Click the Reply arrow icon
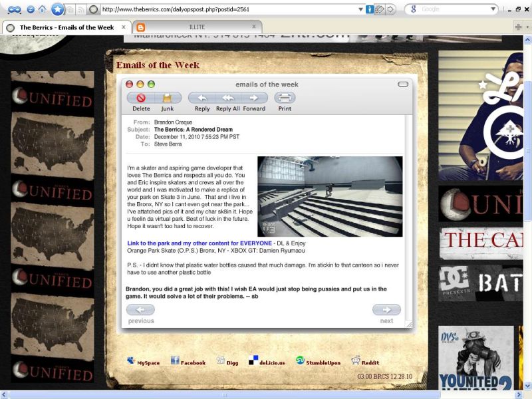 pos(202,98)
